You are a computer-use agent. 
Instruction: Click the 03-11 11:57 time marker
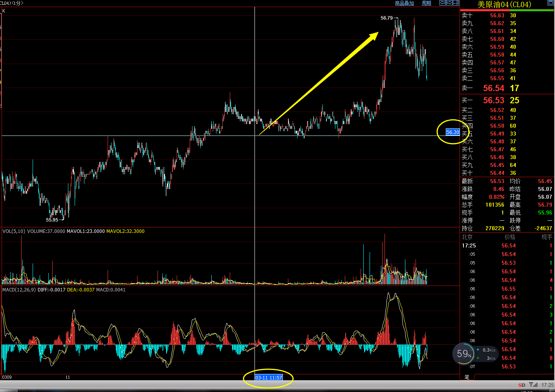click(269, 377)
